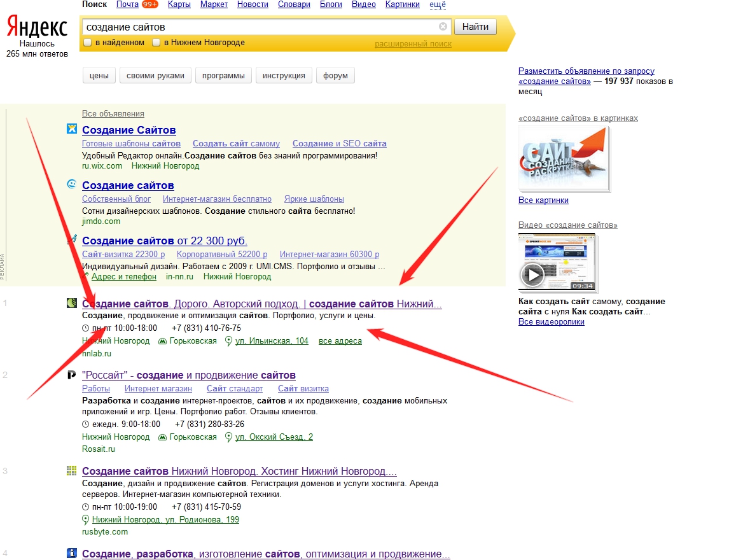This screenshot has width=729, height=560.
Task: Follow the "Готовые шаблоны сайтов" sitelink
Action: click(x=131, y=144)
